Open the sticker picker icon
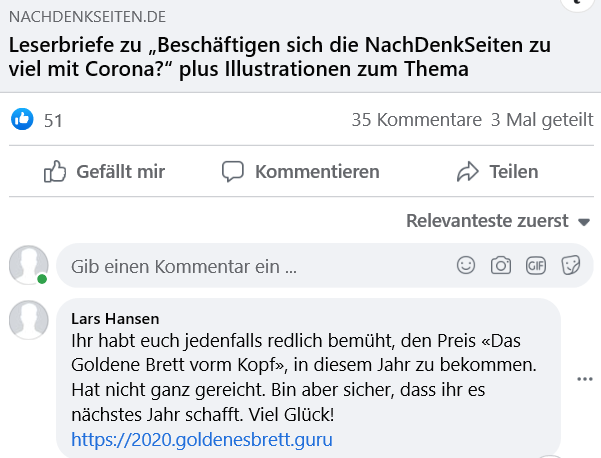601x458 pixels. [571, 265]
